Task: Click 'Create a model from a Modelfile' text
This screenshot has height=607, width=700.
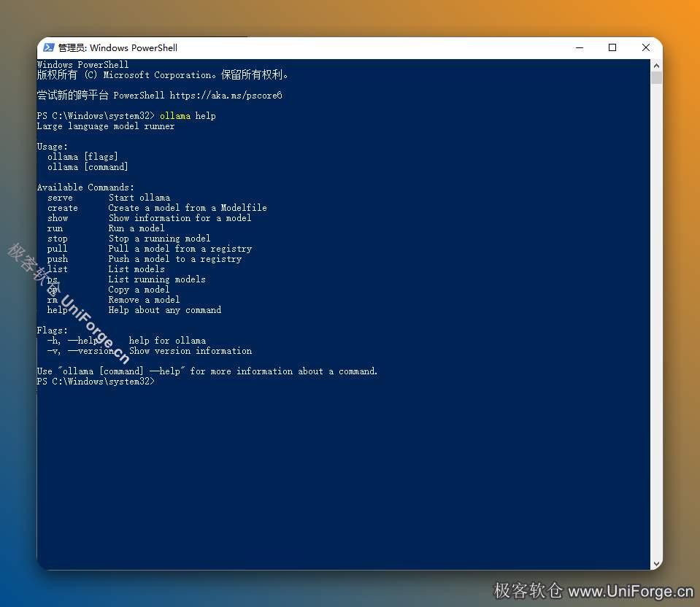Action: 188,208
